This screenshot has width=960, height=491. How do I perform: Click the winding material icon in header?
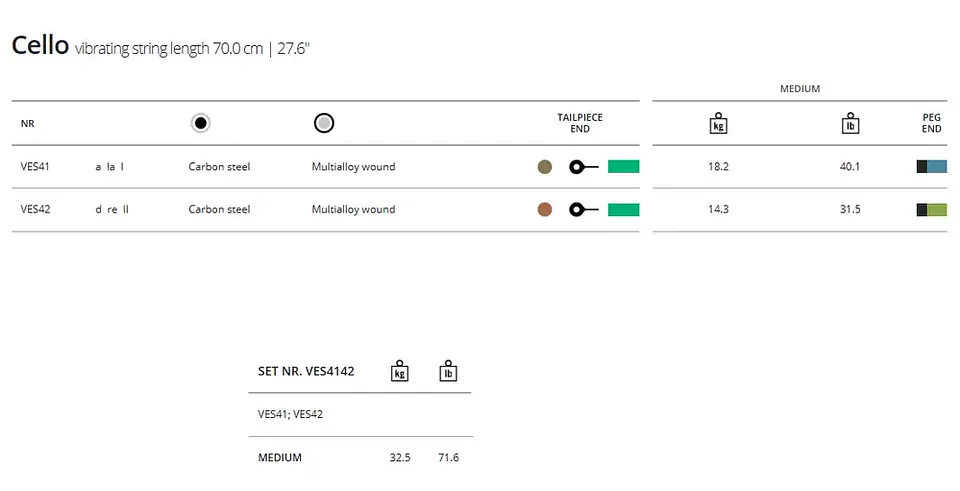click(324, 123)
